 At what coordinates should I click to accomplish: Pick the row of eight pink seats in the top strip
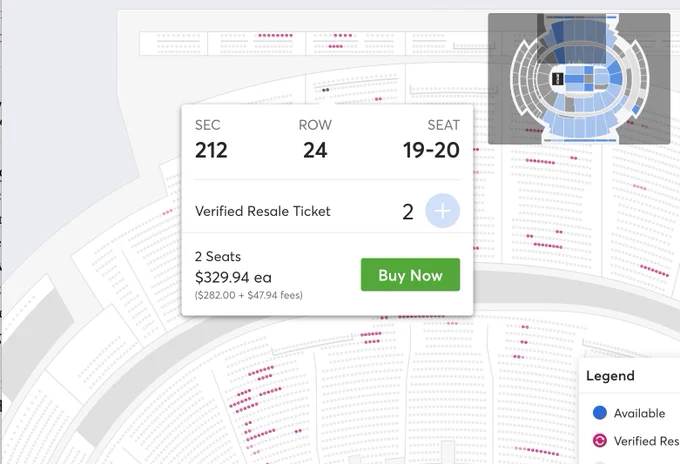pyautogui.click(x=275, y=36)
